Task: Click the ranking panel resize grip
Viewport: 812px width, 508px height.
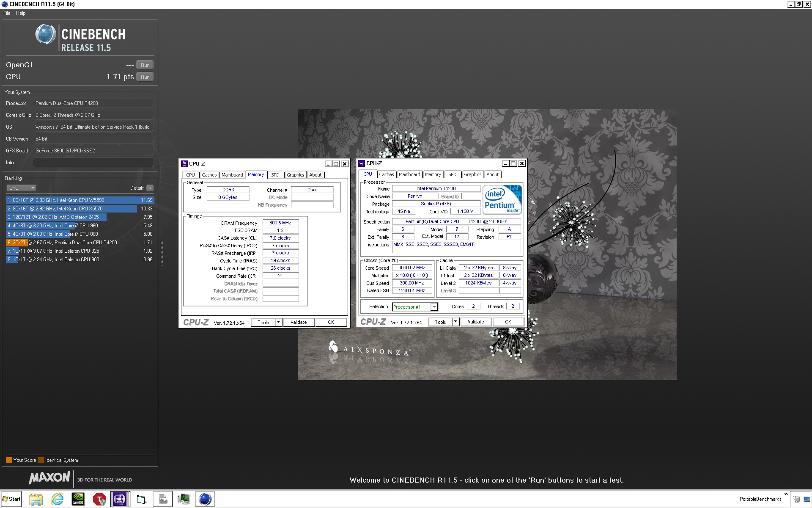Action: coord(162,254)
